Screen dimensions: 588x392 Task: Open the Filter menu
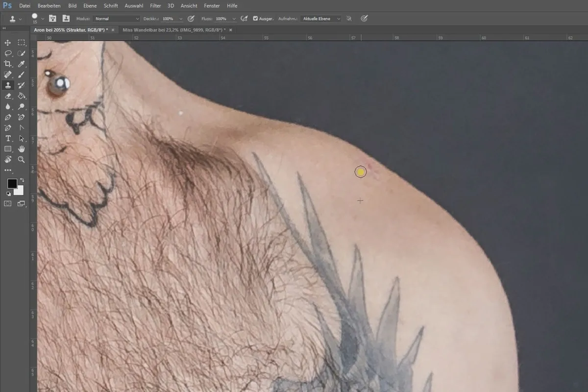pyautogui.click(x=155, y=6)
